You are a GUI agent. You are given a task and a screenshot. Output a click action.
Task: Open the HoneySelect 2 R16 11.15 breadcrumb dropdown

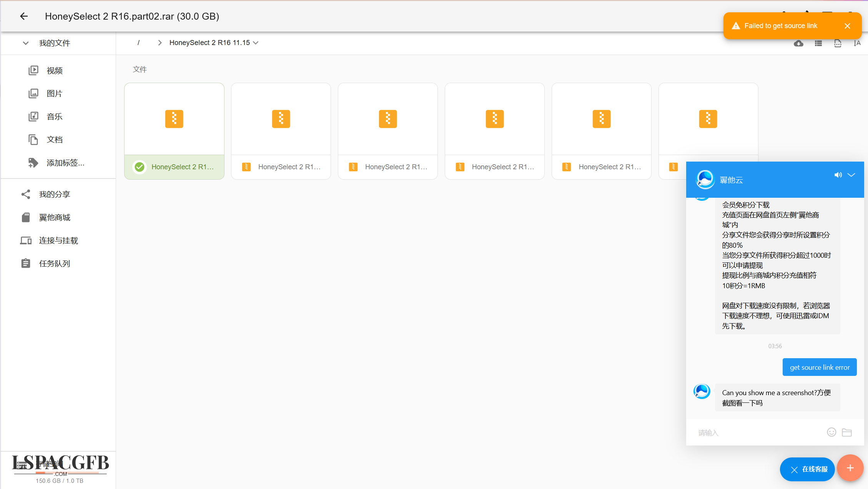point(256,43)
